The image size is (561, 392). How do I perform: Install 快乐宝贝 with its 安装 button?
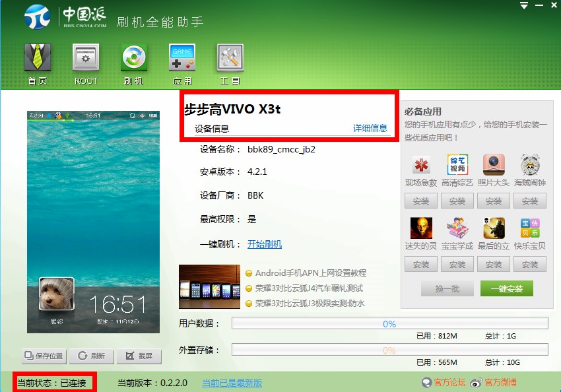[x=530, y=265]
